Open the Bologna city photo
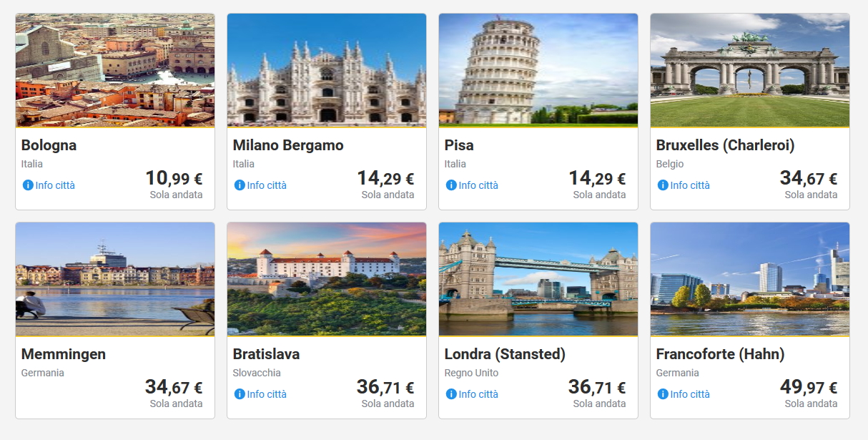This screenshot has width=868, height=440. point(115,70)
